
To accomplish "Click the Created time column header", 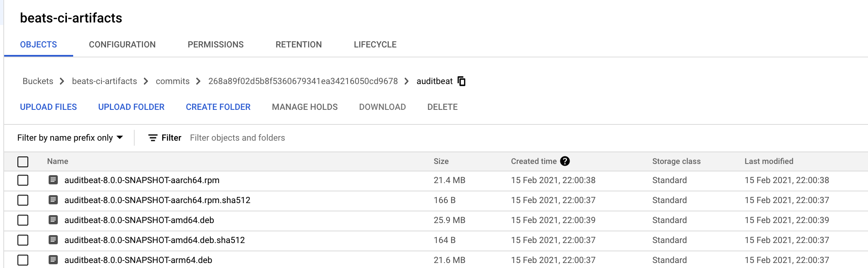I will click(534, 161).
